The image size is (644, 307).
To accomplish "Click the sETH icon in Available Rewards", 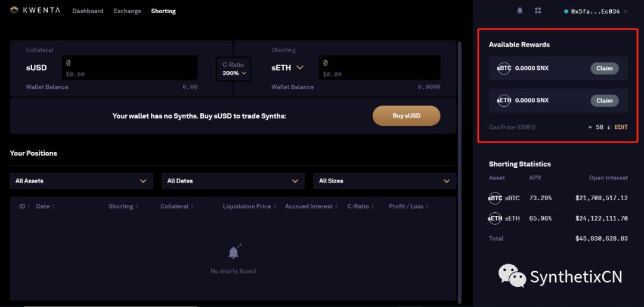I will [503, 100].
